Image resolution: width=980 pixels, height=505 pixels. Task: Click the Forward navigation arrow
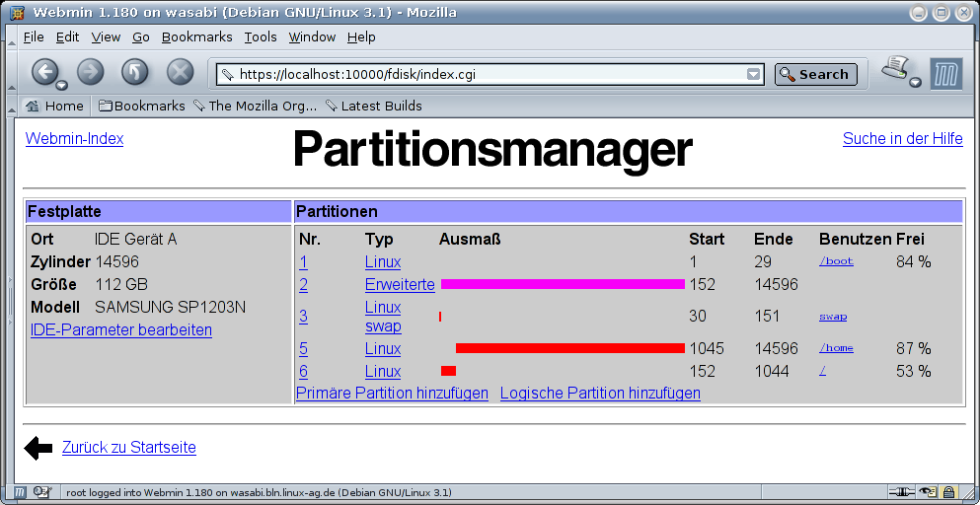pyautogui.click(x=91, y=73)
